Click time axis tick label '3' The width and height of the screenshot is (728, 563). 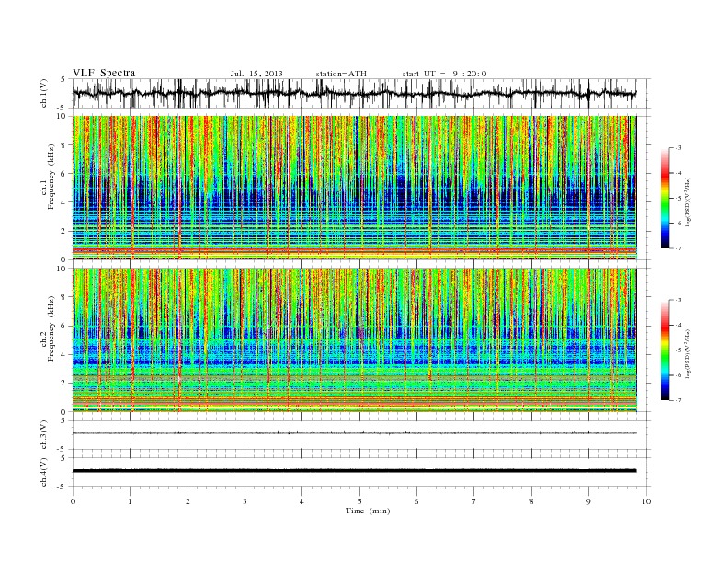(x=245, y=501)
